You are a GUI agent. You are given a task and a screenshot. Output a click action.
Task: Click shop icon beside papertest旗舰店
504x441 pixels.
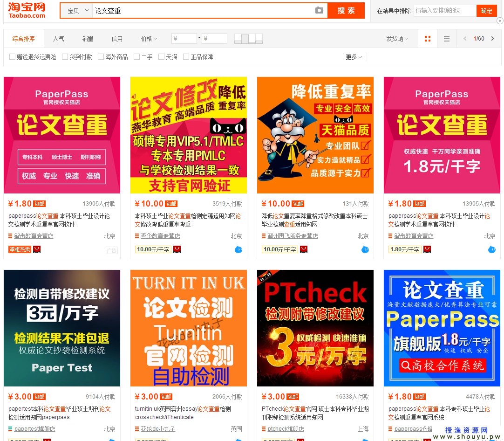click(x=10, y=429)
